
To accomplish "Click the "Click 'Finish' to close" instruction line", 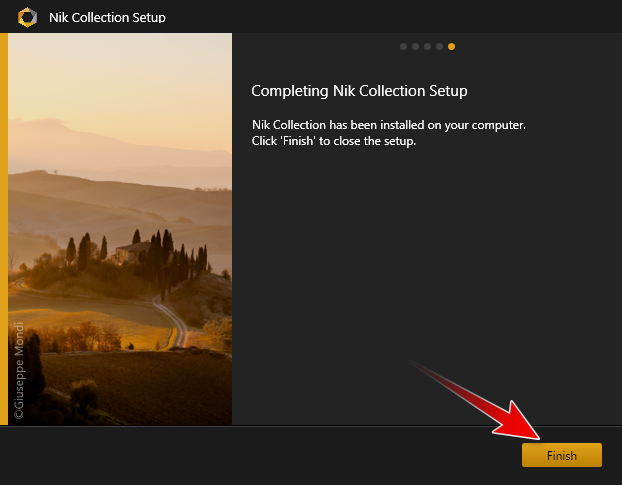I will coord(333,140).
